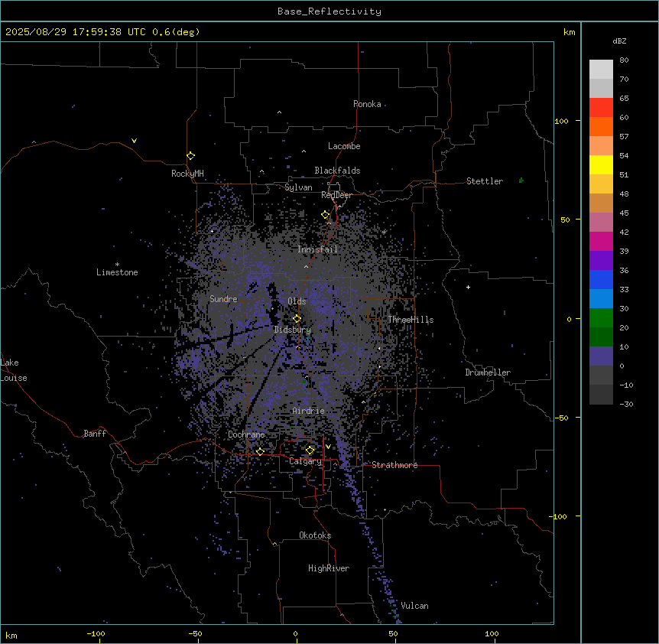Screen dimensions: 659x644
Task: Select the HighRiver city label
Action: point(329,568)
